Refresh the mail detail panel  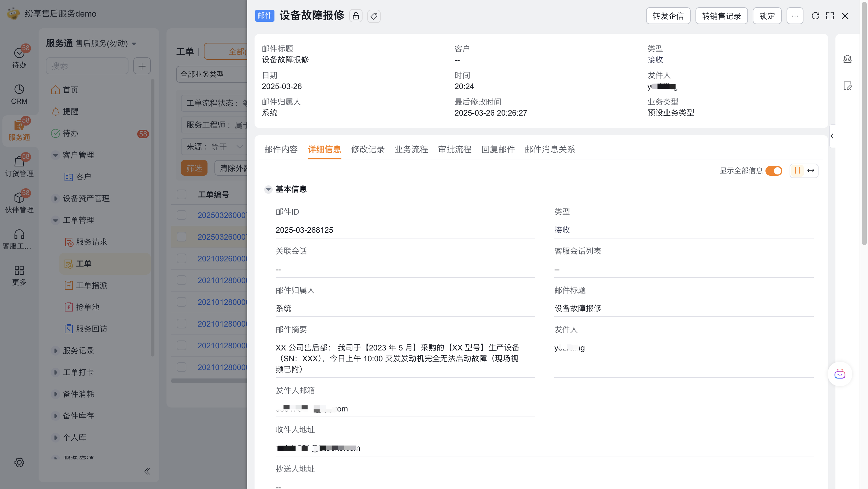click(815, 16)
